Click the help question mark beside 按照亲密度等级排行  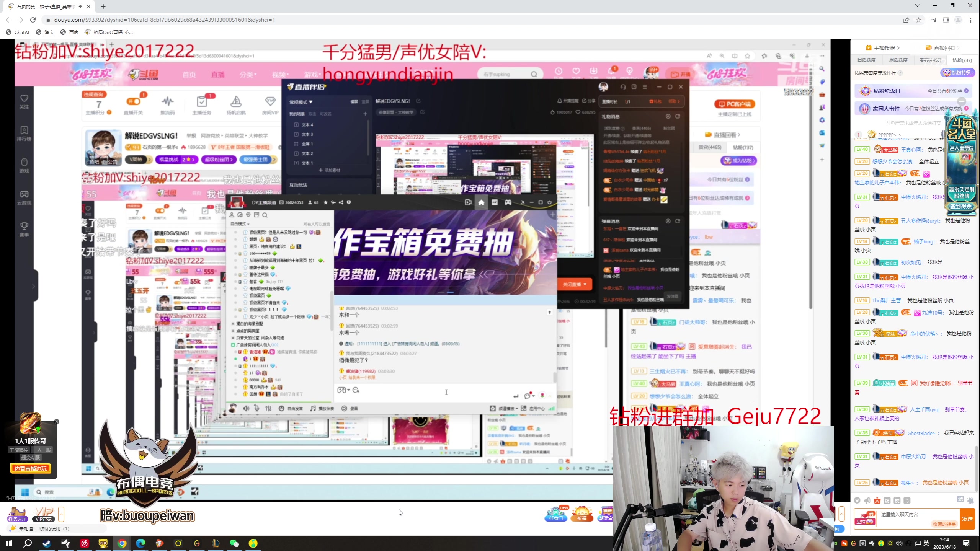(x=900, y=73)
